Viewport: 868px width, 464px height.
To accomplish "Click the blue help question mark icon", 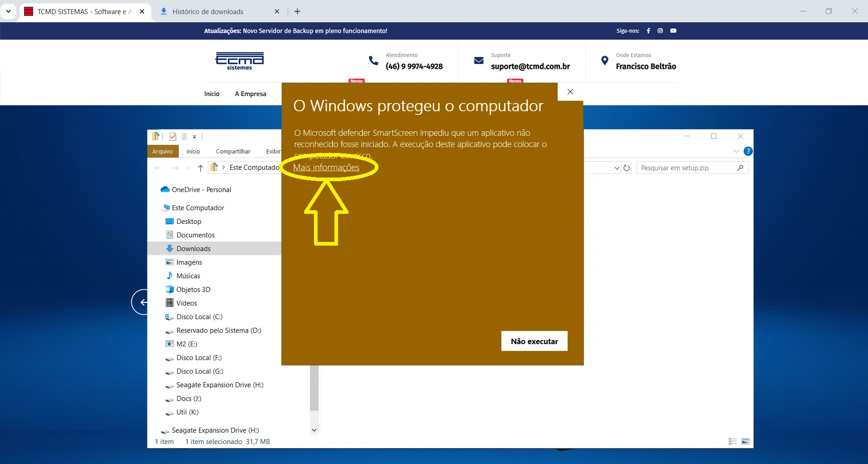I will [748, 151].
